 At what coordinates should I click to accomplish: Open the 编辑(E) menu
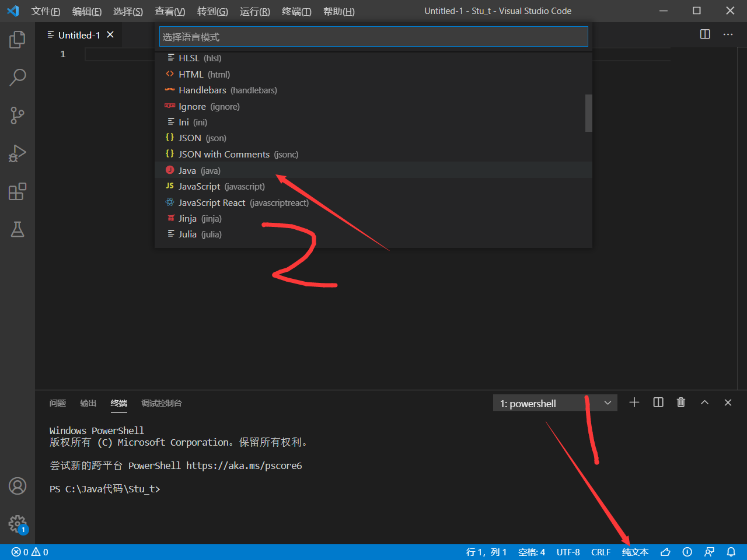87,11
